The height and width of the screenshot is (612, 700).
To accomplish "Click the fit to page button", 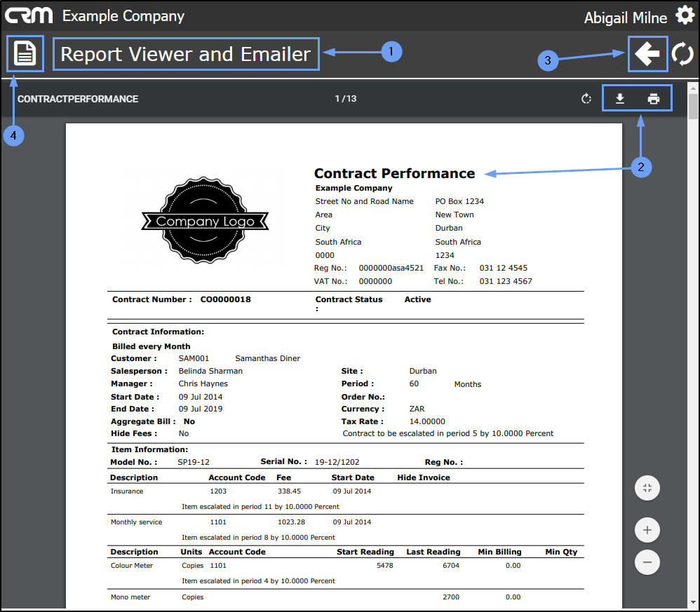I will tap(647, 488).
